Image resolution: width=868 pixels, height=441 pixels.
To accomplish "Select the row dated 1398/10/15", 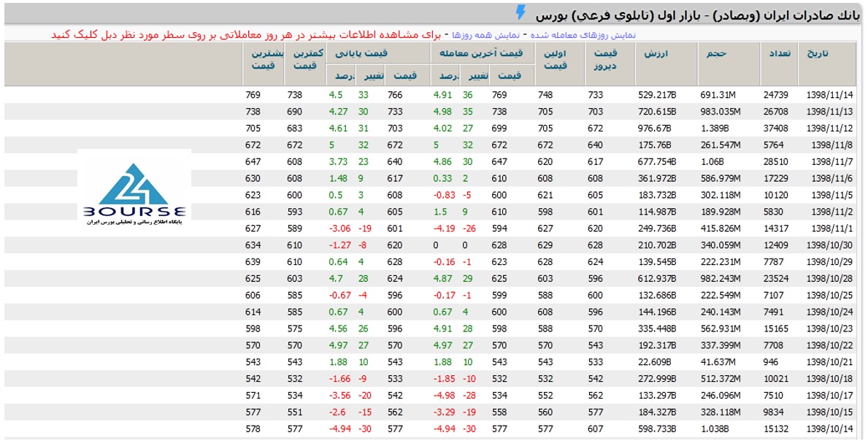I will [431, 412].
